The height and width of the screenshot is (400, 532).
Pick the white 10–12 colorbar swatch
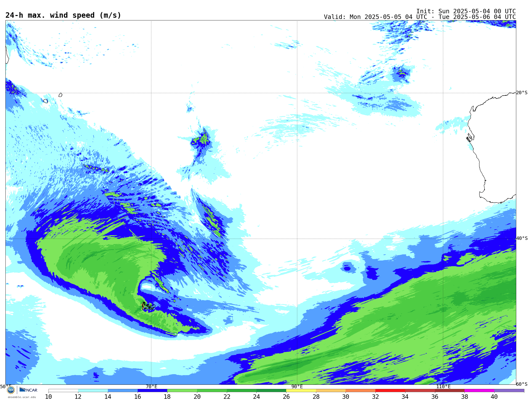pos(63,391)
